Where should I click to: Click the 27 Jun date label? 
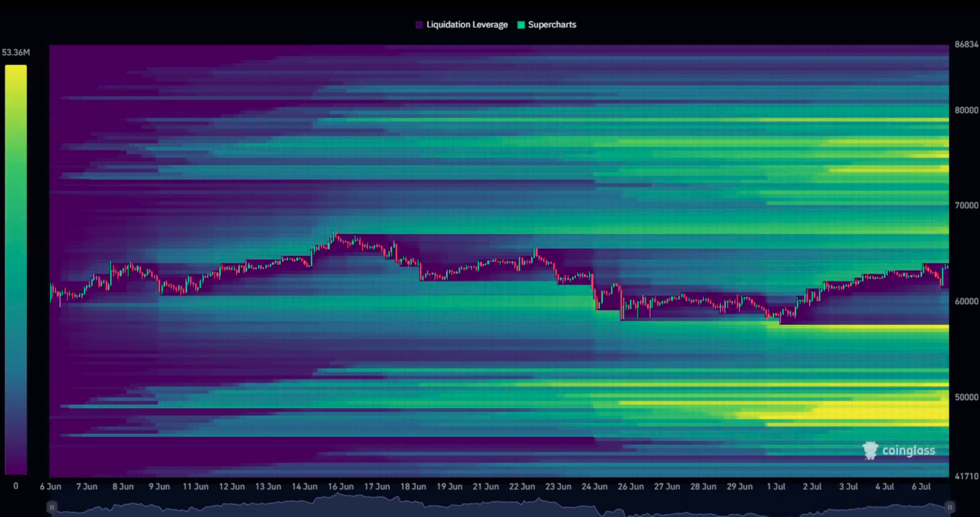(x=667, y=486)
